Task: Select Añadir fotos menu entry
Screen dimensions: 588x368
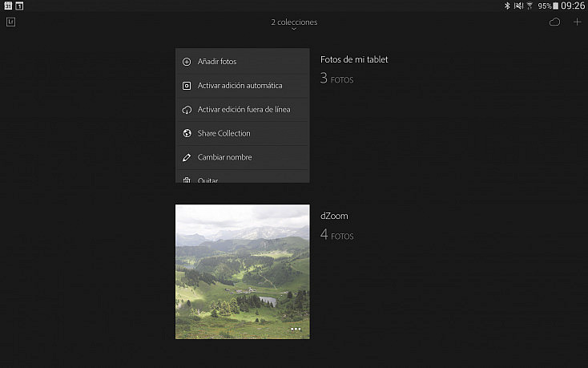Action: [242, 61]
